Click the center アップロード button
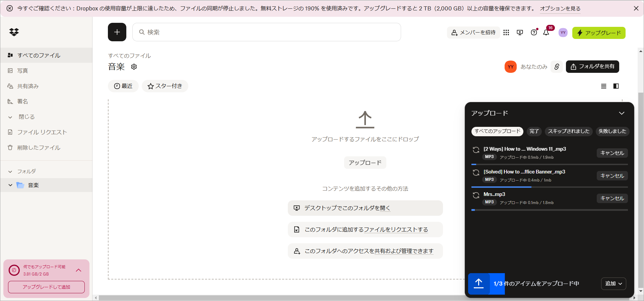Screen dimensions: 644x301 coord(365,163)
